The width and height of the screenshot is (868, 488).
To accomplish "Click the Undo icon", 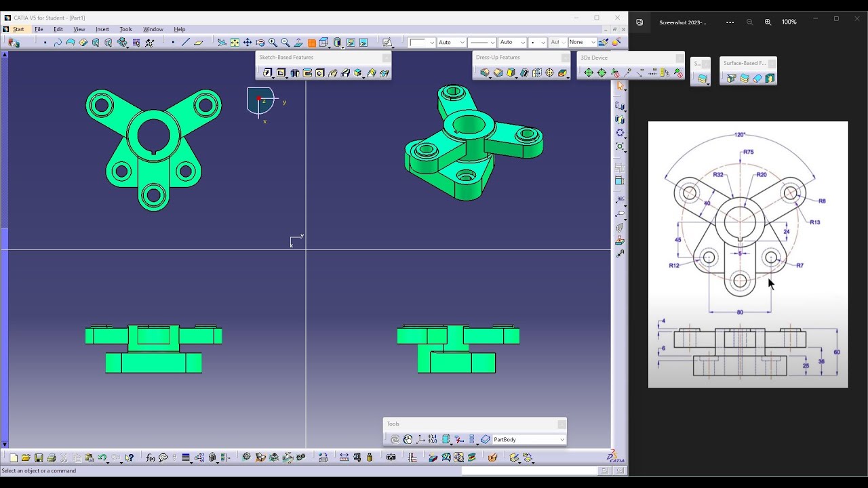I will (x=102, y=457).
